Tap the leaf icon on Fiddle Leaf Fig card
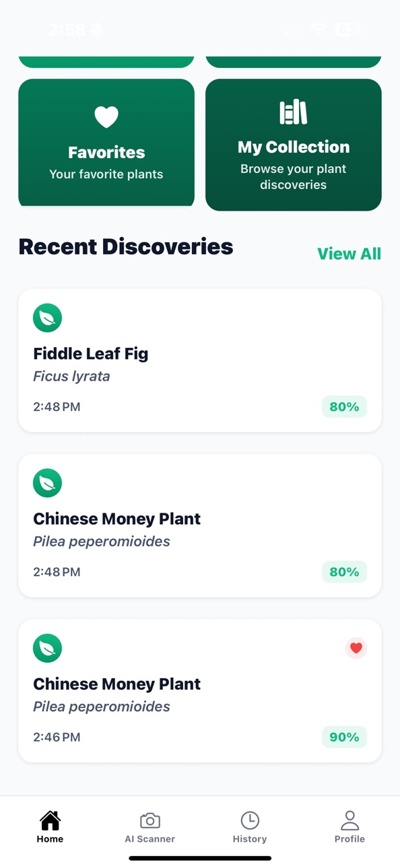Screen dimensions: 400x868 pos(47,318)
